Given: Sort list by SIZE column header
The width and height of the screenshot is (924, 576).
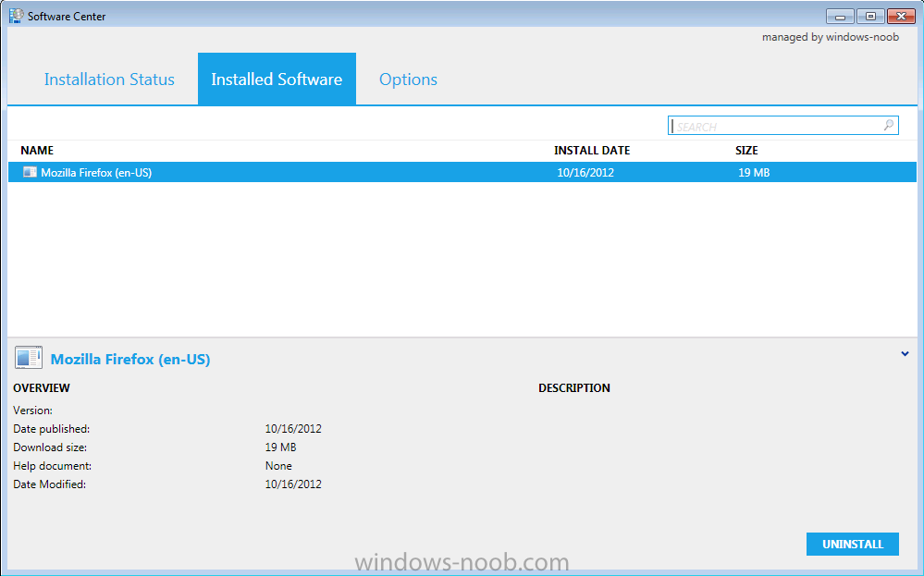Looking at the screenshot, I should [746, 150].
